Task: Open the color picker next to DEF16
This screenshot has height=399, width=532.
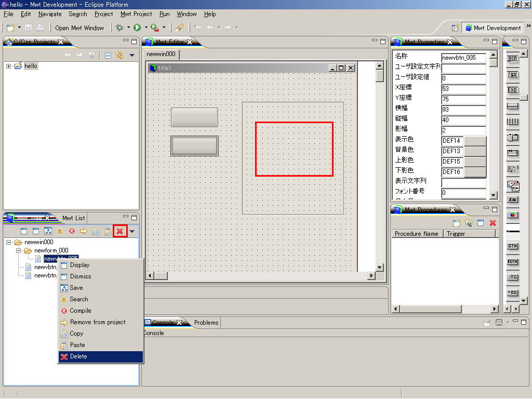Action: [475, 172]
